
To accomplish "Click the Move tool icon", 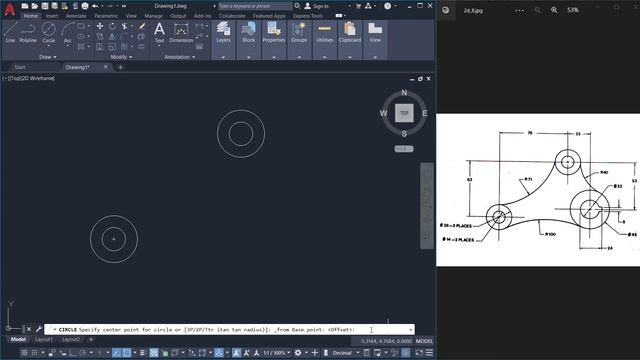I will tap(100, 26).
